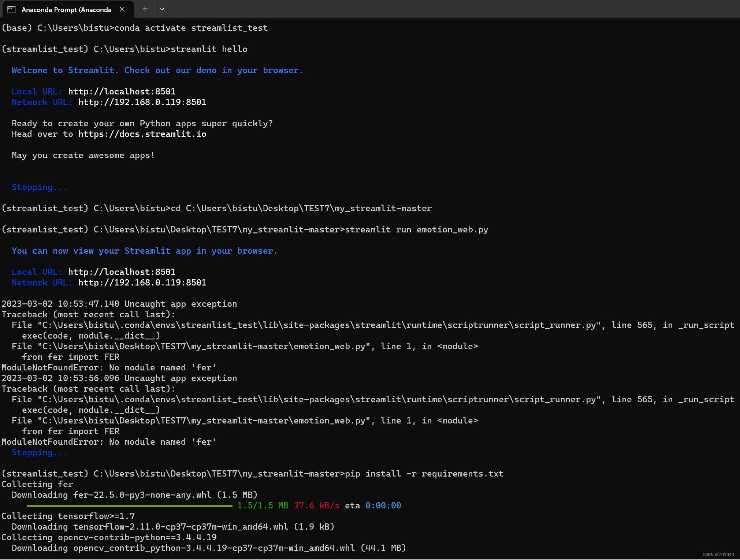Click 'Downloading tensorflow-2.11.0' wheel line

click(x=173, y=527)
